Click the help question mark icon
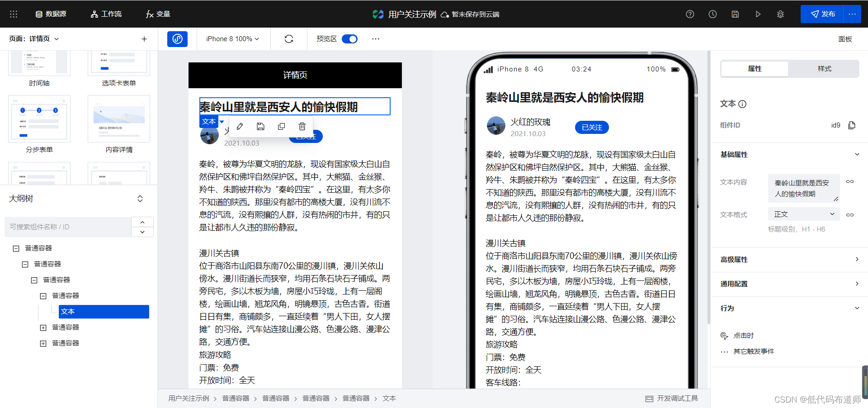This screenshot has height=408, width=868. point(690,14)
